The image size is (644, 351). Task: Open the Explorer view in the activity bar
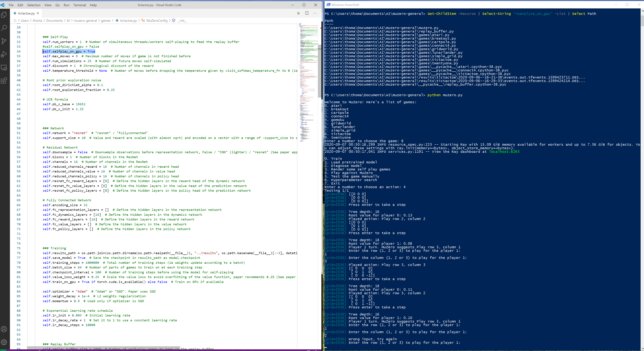click(x=4, y=15)
